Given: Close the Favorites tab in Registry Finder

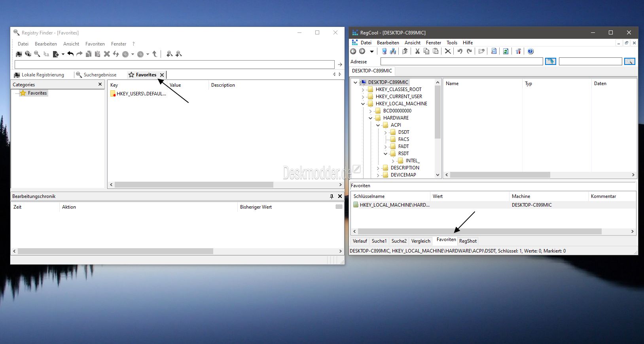Looking at the screenshot, I should [x=162, y=75].
